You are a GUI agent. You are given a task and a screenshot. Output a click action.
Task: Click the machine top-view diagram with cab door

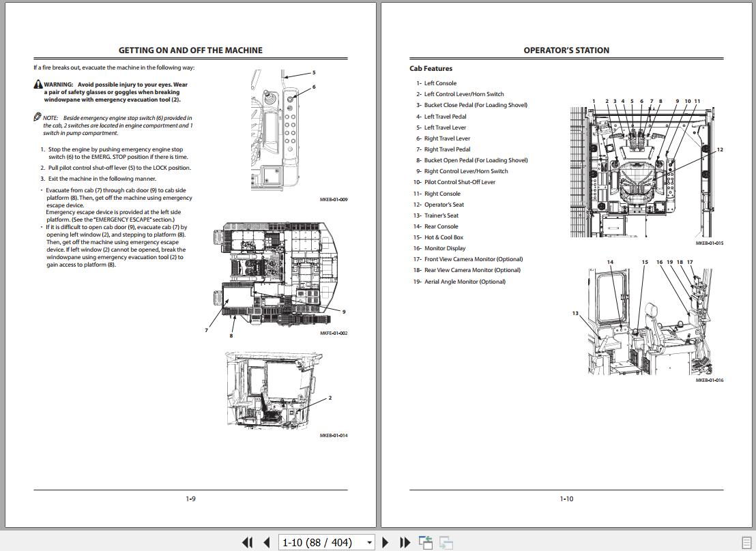(277, 275)
